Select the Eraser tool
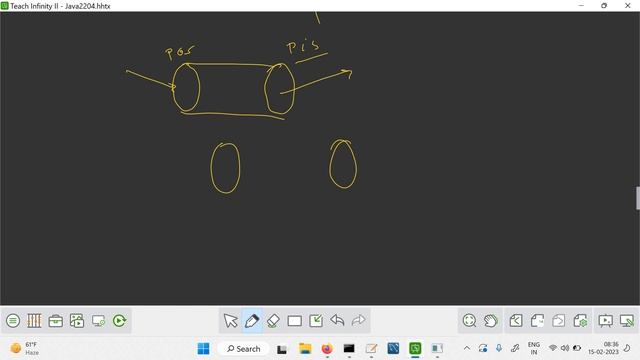The image size is (640, 360). 273,321
